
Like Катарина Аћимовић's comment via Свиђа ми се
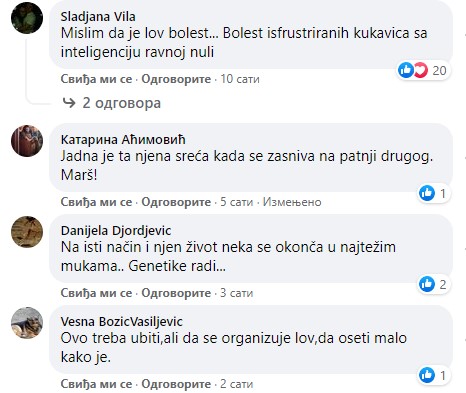[x=96, y=202]
